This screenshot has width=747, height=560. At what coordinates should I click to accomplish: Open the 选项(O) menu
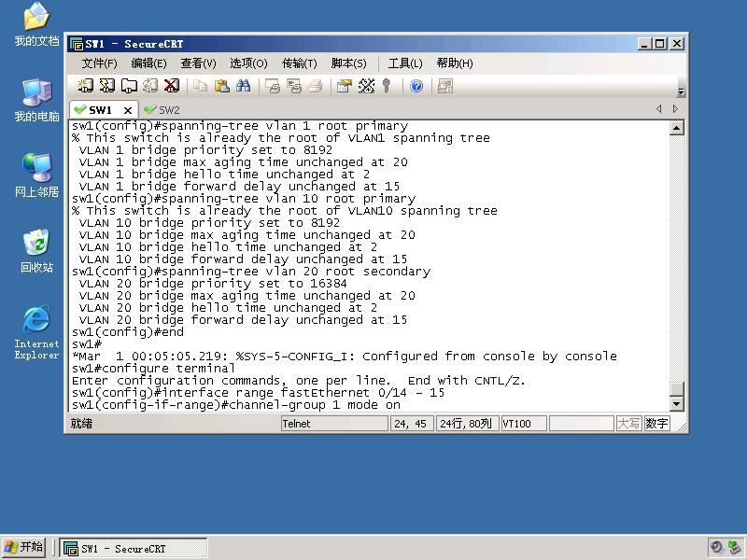248,63
